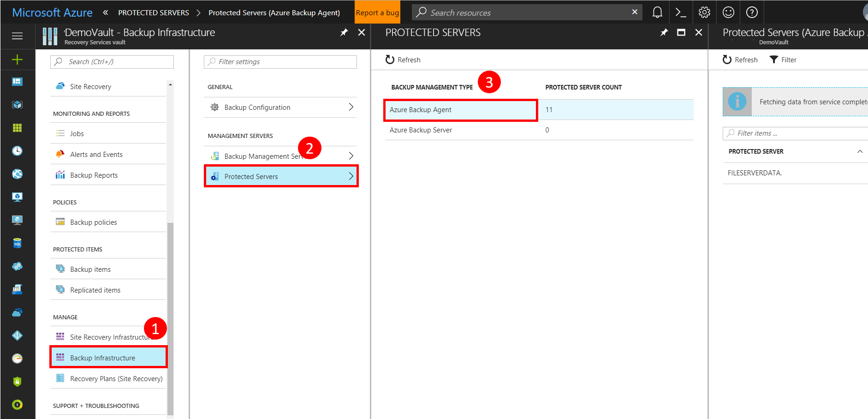Select the FILESERVERDATA. server row
This screenshot has width=868, height=419.
pyautogui.click(x=795, y=173)
